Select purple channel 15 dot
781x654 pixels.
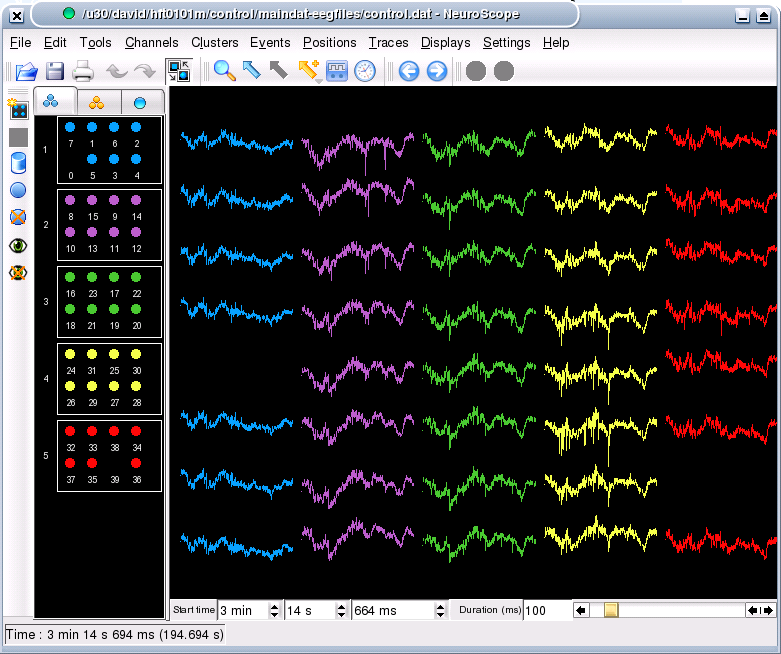coord(92,200)
